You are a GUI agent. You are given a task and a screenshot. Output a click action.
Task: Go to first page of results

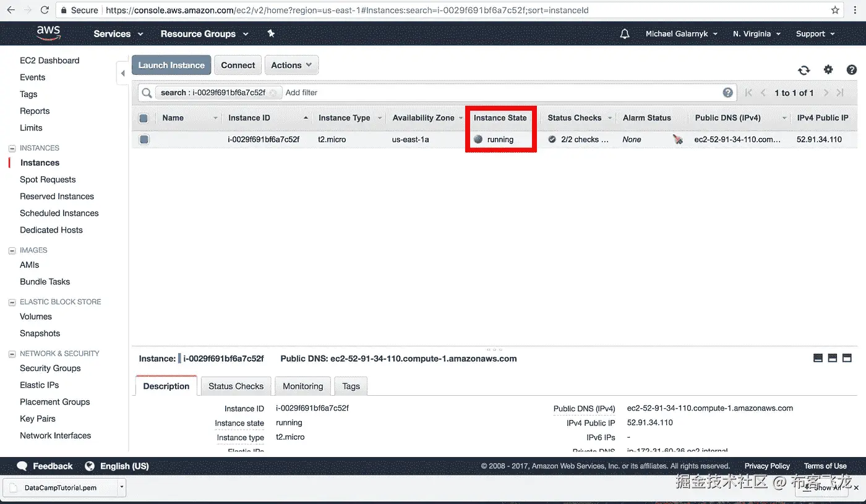click(748, 93)
